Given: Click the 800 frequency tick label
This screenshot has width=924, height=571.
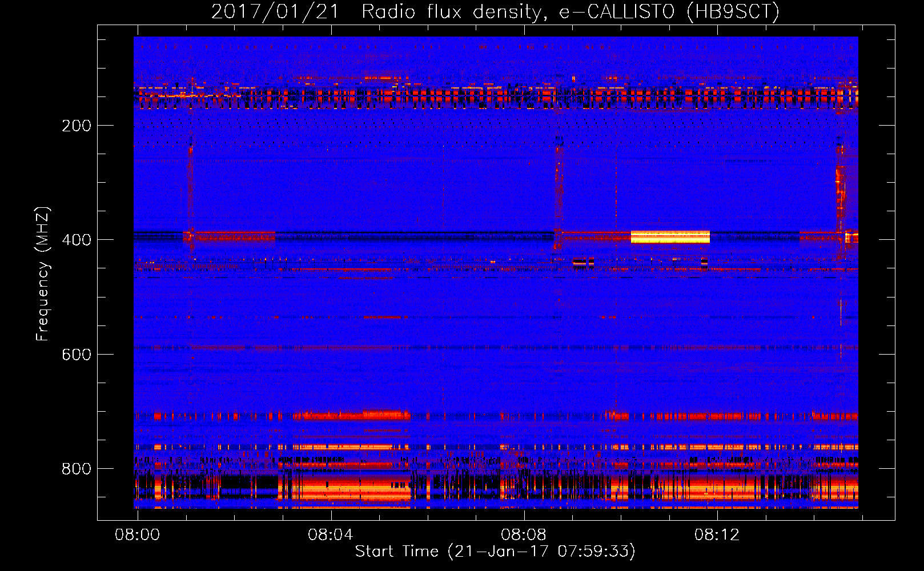Looking at the screenshot, I should (77, 469).
